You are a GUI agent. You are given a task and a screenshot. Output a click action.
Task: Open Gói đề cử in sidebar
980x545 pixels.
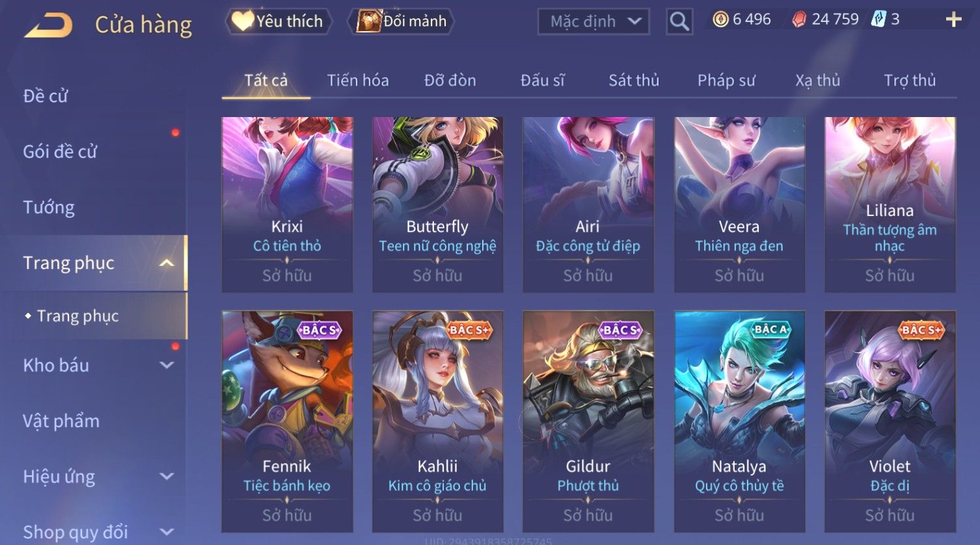click(x=60, y=152)
